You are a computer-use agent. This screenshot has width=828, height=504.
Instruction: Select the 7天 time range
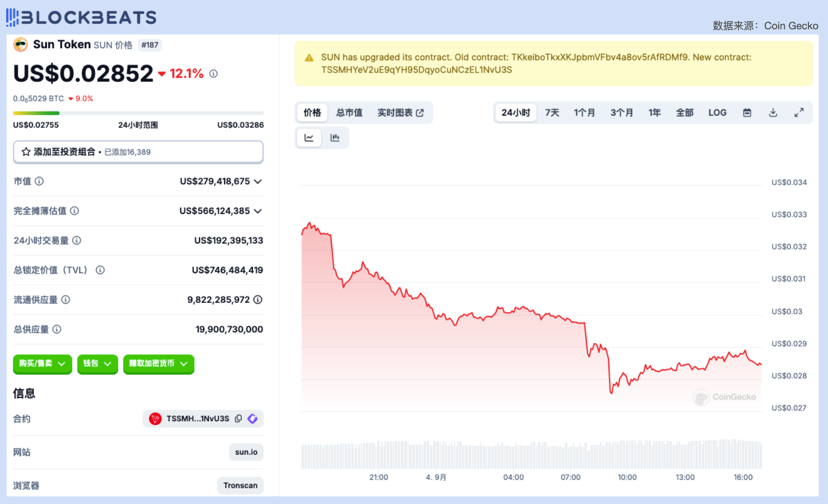pyautogui.click(x=552, y=113)
